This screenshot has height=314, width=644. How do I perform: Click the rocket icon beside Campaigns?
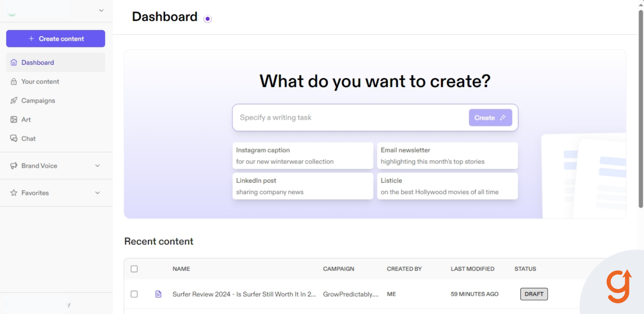point(14,100)
